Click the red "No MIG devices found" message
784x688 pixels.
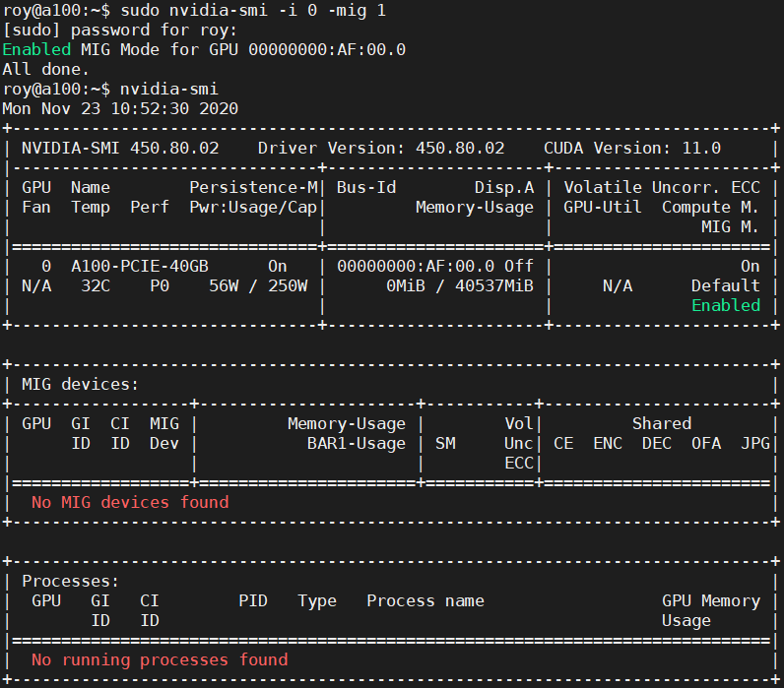click(130, 502)
